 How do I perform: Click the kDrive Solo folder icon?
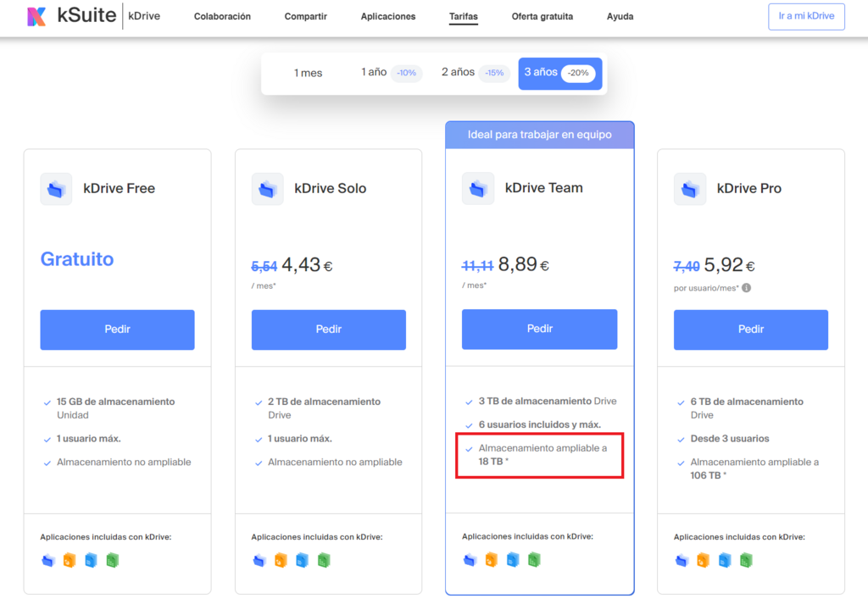pyautogui.click(x=267, y=189)
